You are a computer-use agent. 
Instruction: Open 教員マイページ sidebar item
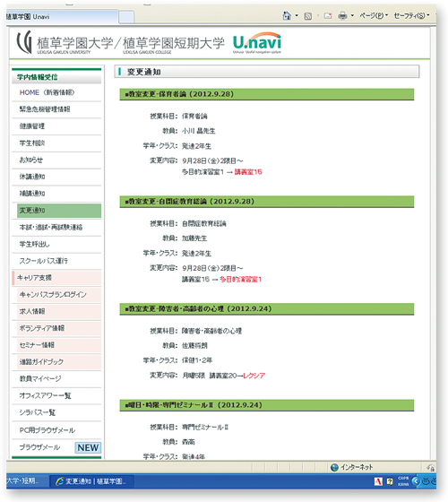click(x=56, y=379)
